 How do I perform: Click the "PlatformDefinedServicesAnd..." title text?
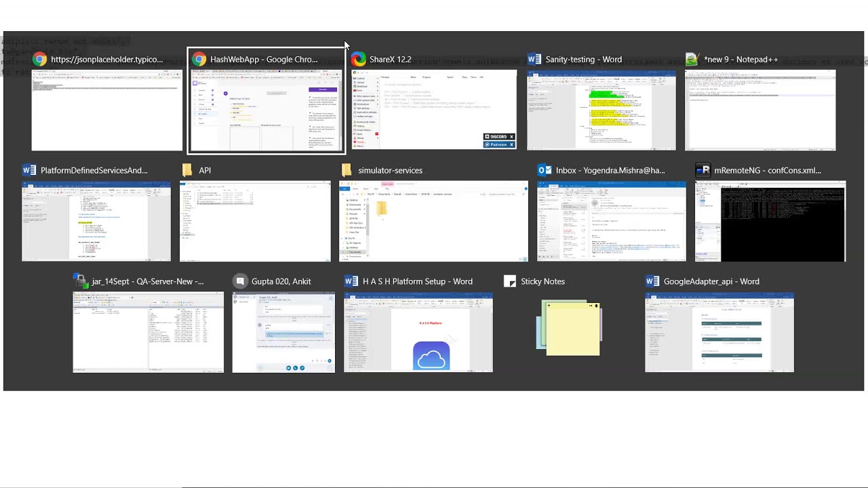[94, 171]
